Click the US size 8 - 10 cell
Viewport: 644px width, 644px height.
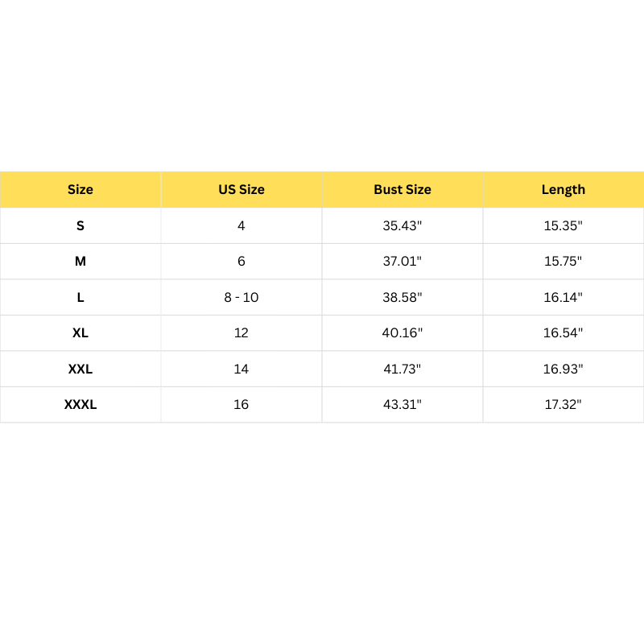242,297
